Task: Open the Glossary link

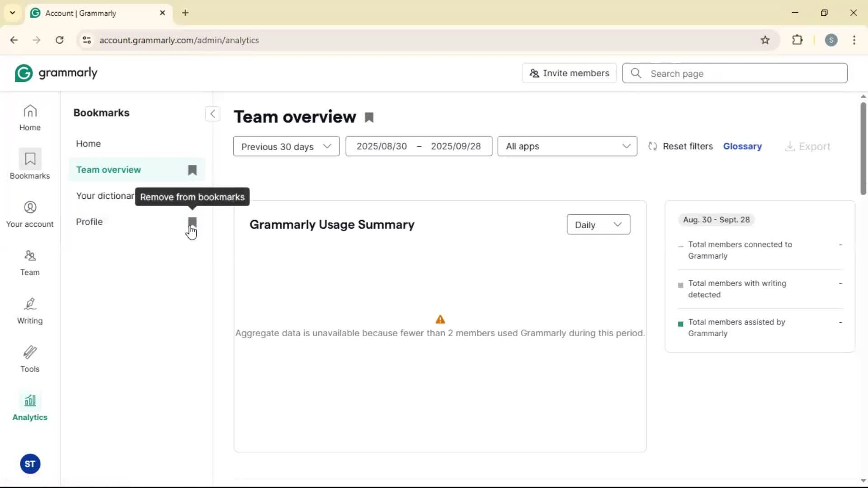Action: click(742, 146)
